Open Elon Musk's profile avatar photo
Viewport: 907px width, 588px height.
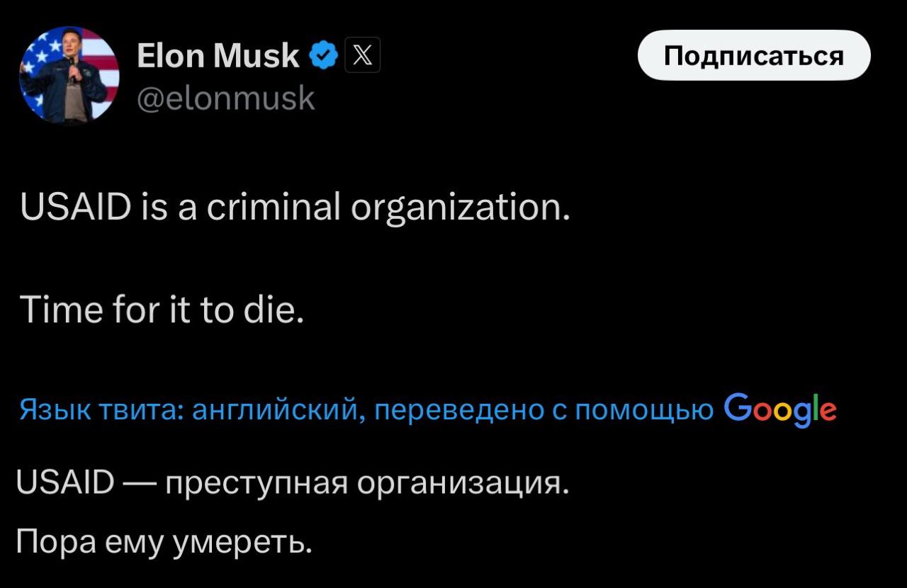69,75
